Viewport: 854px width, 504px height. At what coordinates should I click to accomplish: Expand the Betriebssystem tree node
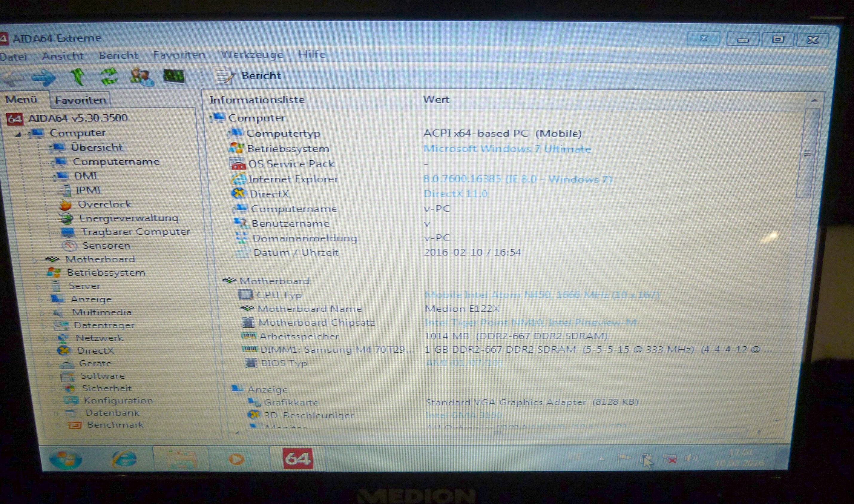pos(36,274)
